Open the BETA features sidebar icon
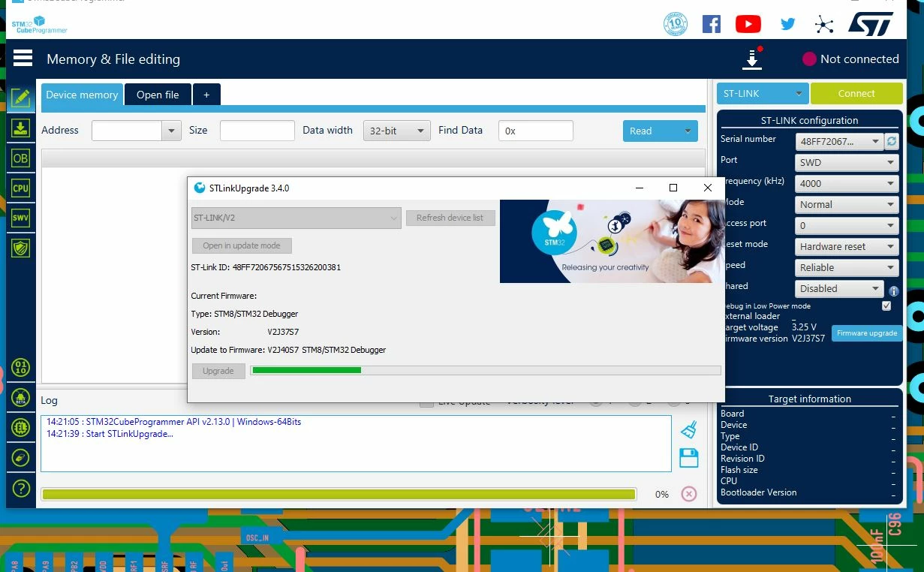 [x=20, y=398]
